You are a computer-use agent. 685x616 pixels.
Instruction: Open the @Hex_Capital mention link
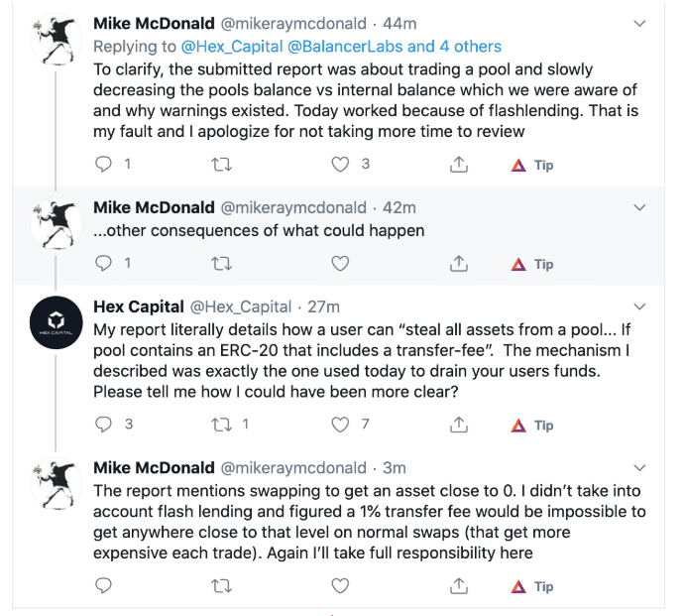pos(232,47)
